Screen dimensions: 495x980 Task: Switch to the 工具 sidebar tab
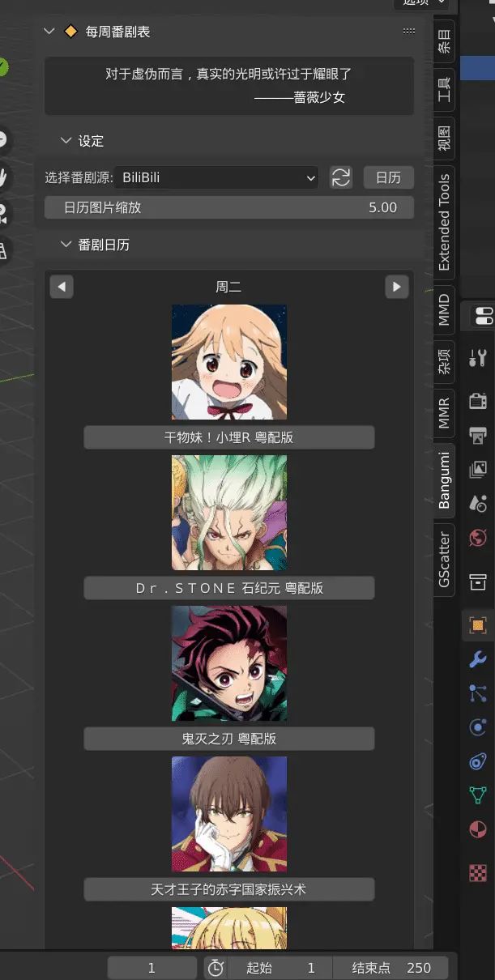(444, 89)
